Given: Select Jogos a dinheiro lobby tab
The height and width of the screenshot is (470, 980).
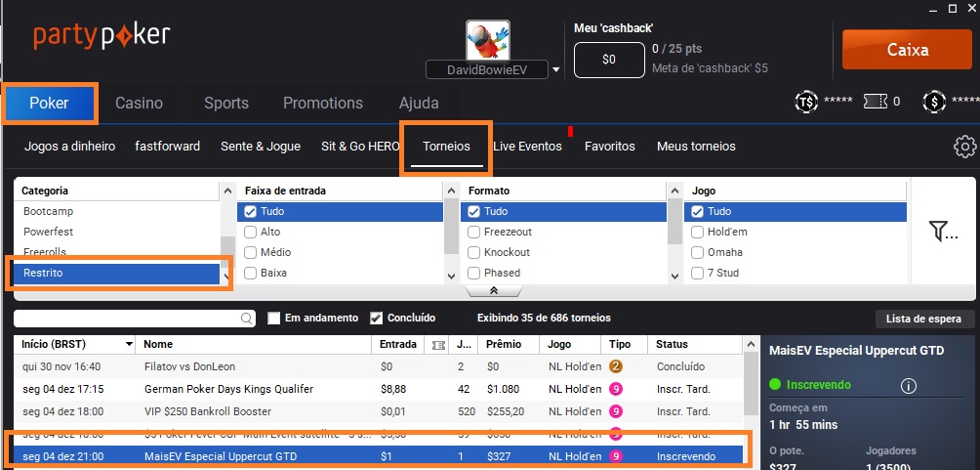Looking at the screenshot, I should pos(70,147).
